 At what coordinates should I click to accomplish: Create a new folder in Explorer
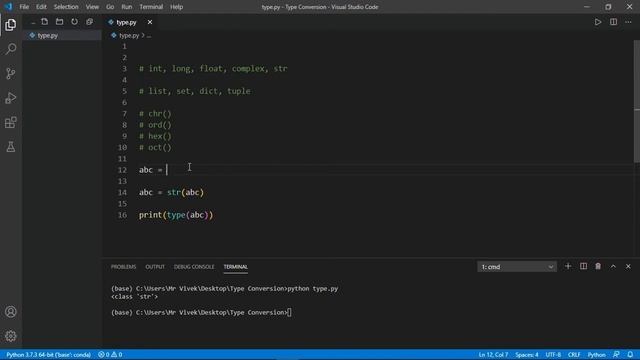[x=60, y=22]
